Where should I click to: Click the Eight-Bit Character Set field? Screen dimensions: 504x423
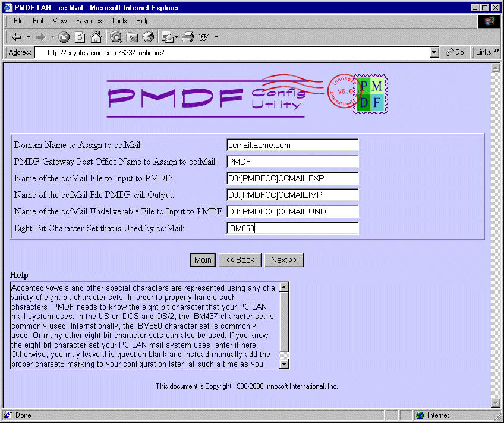(292, 228)
